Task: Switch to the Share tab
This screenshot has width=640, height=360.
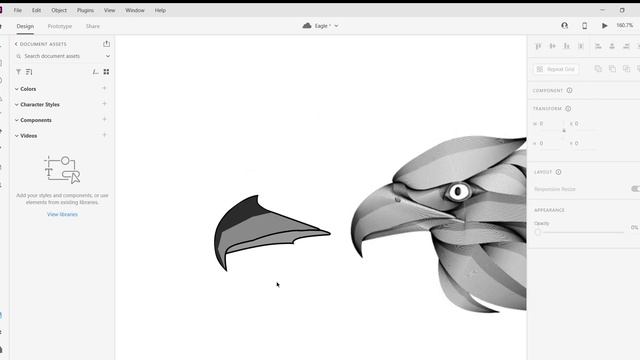Action: tap(93, 26)
